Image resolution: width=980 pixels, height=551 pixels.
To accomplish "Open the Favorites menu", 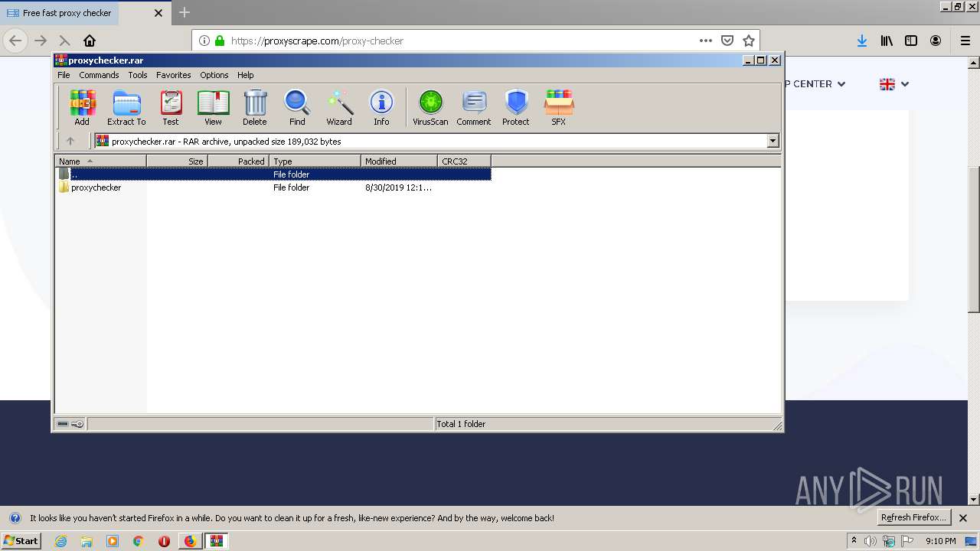I will [x=174, y=75].
